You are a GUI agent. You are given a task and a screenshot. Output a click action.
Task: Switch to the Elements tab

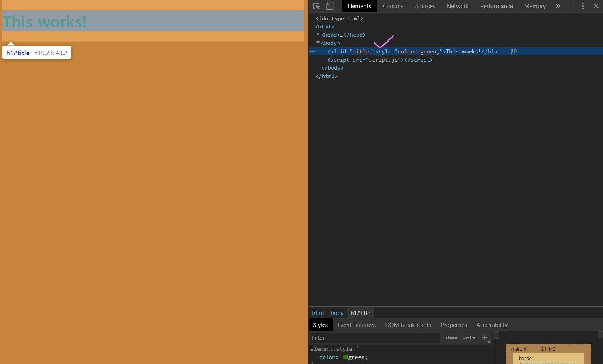tap(359, 6)
